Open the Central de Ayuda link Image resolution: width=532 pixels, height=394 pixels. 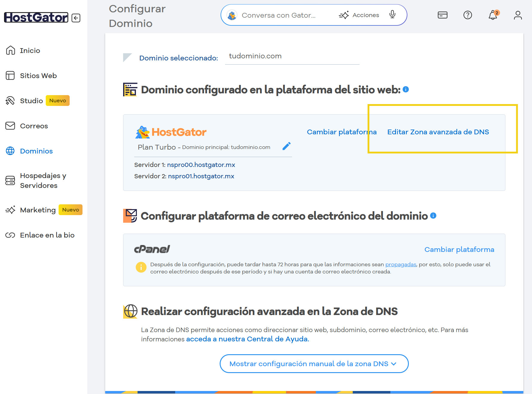point(247,339)
